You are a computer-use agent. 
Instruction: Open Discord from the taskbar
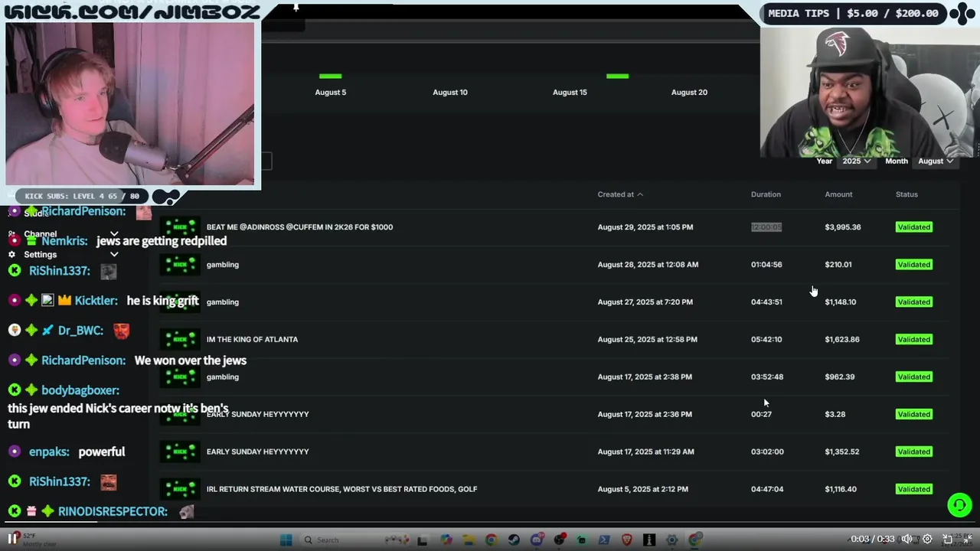[x=537, y=540]
